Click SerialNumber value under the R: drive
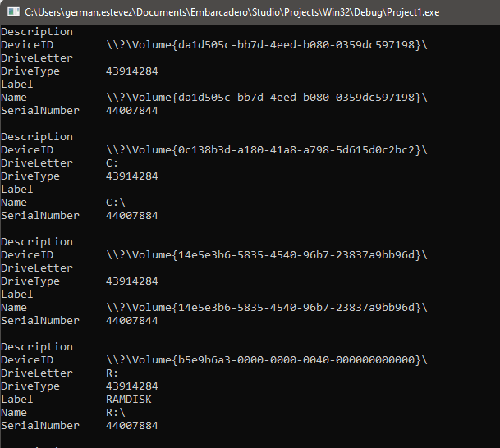The width and height of the screenshot is (500, 448). 132,426
